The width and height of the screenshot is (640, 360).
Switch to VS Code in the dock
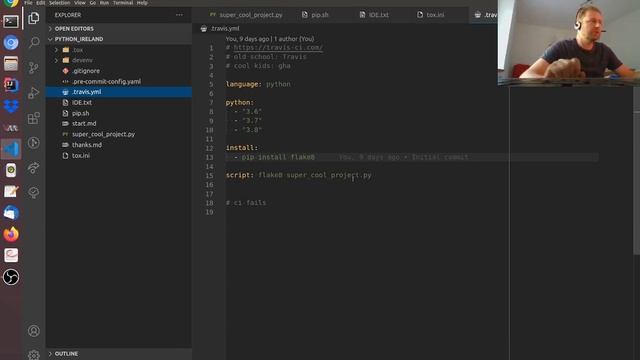pyautogui.click(x=11, y=149)
